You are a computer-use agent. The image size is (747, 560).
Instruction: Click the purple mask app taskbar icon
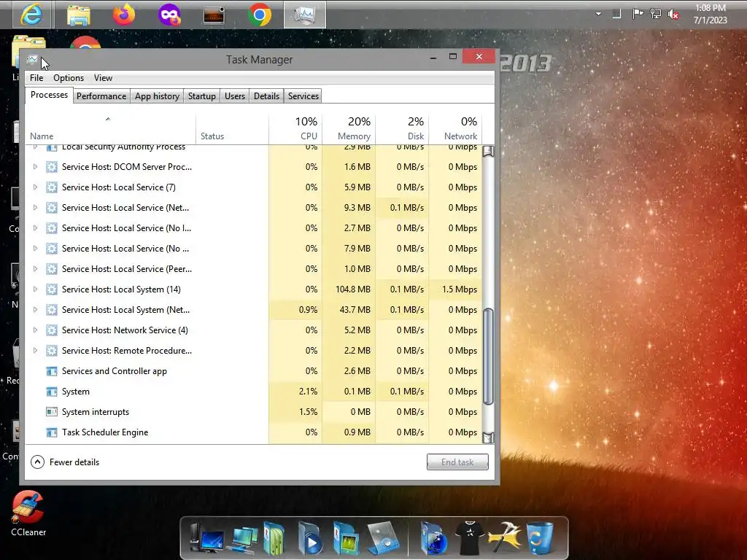click(x=169, y=15)
